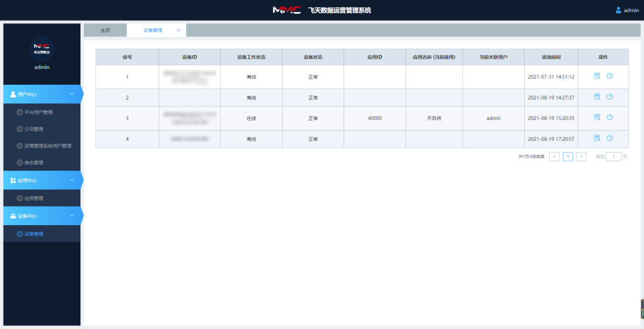Open 角色管理 menu item
The image size is (644, 329).
[x=33, y=162]
